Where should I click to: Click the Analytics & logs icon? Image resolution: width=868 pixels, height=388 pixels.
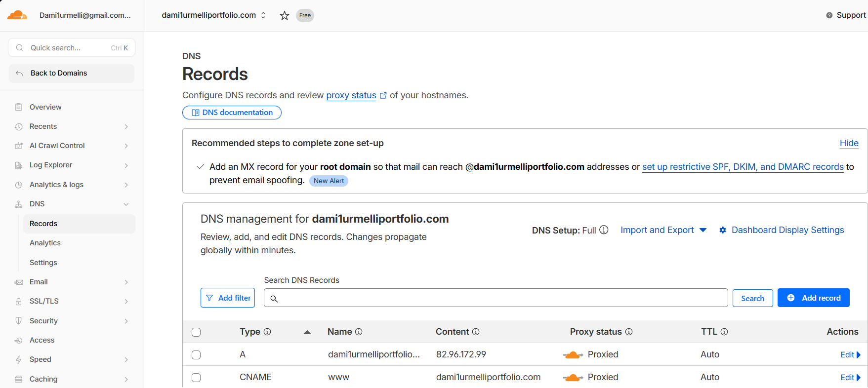click(x=19, y=185)
